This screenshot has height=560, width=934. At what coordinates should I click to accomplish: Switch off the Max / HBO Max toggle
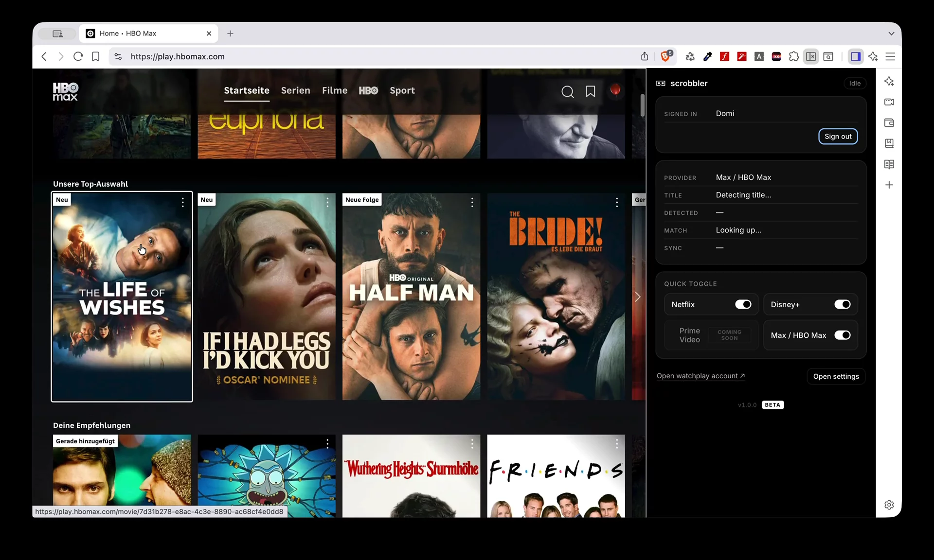(842, 335)
